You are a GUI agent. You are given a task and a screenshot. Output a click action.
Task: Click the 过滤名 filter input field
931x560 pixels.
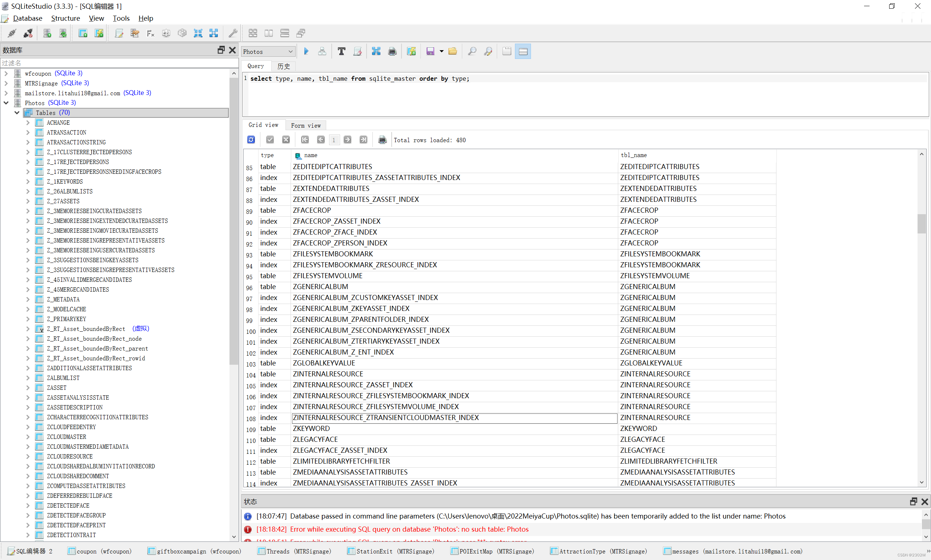click(x=113, y=63)
